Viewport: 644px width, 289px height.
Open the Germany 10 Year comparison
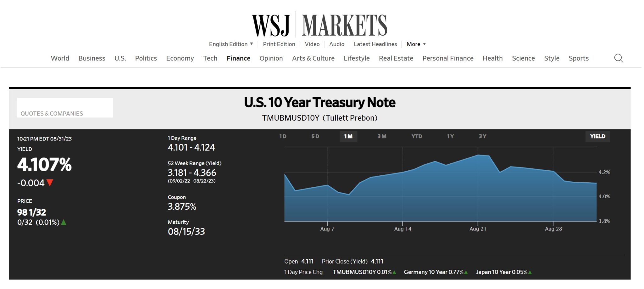pyautogui.click(x=433, y=272)
